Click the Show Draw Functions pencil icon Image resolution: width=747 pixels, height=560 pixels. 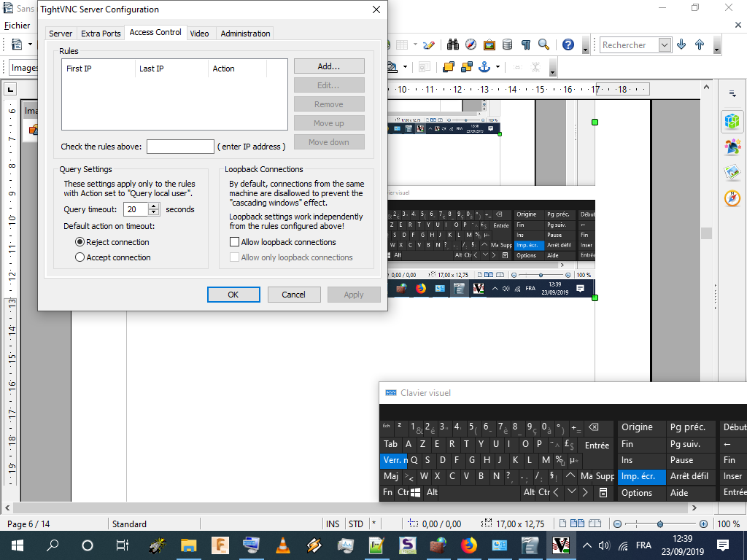[x=429, y=44]
